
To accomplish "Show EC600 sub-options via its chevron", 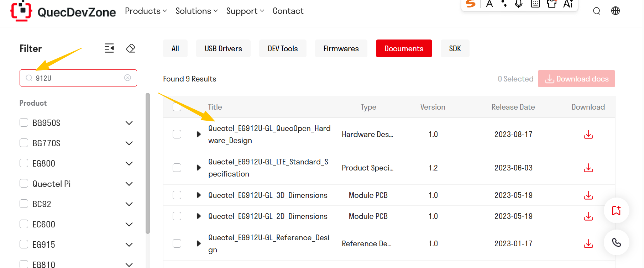I will [x=129, y=225].
